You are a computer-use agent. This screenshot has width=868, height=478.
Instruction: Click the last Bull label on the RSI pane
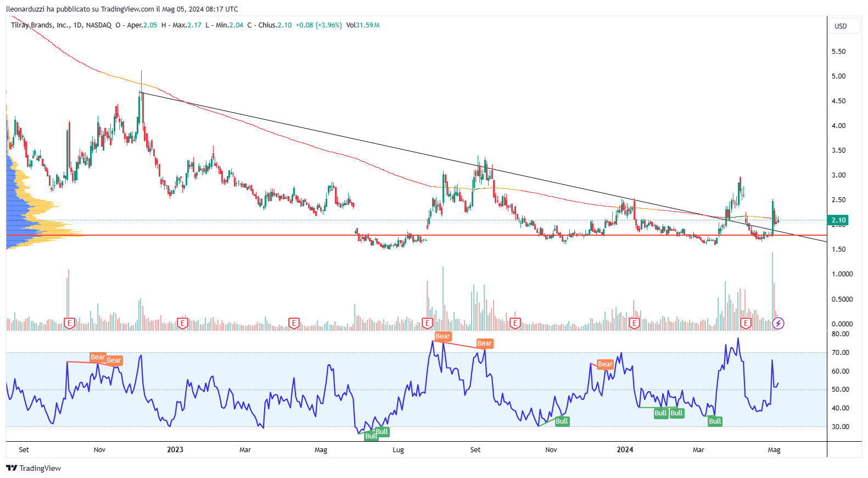[x=715, y=421]
